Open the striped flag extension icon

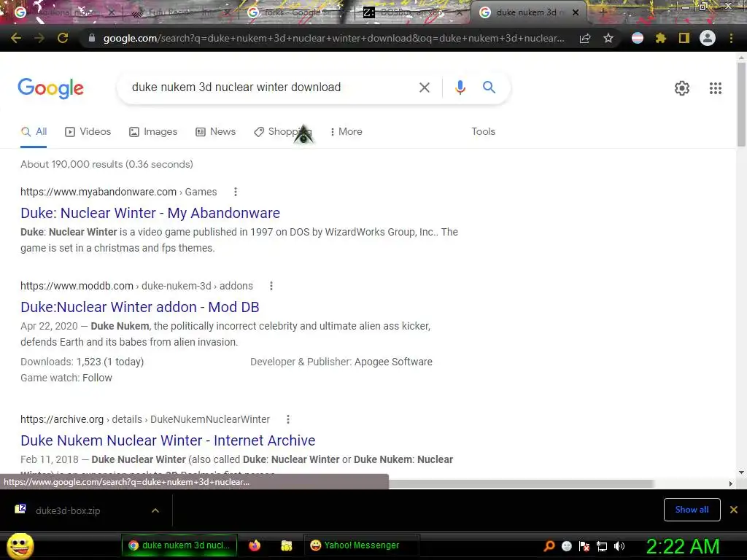[x=638, y=38]
